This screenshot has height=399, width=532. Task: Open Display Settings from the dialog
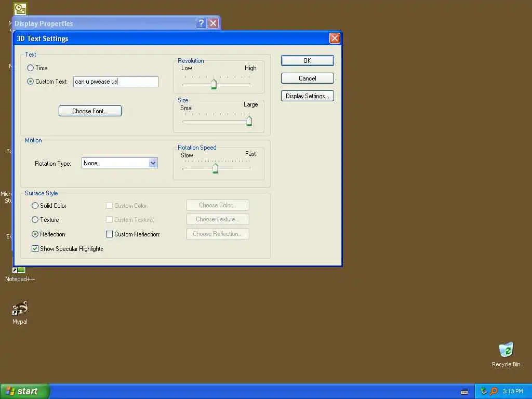tap(308, 96)
